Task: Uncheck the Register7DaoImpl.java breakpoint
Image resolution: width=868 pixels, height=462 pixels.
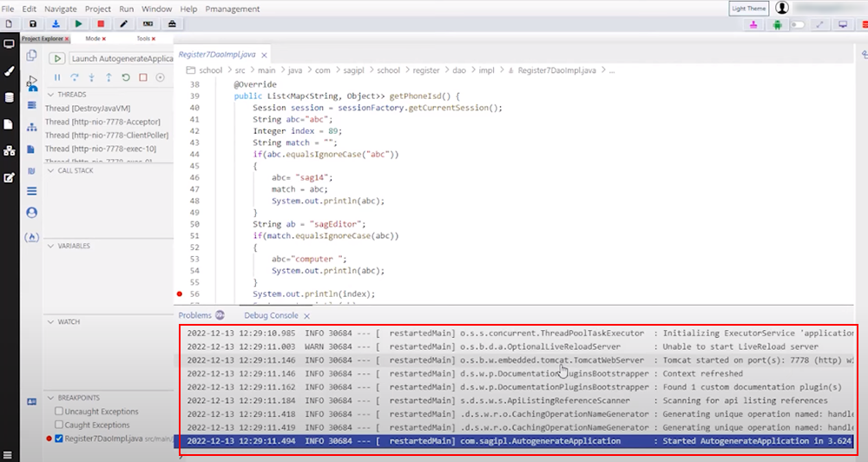Action: coord(59,439)
